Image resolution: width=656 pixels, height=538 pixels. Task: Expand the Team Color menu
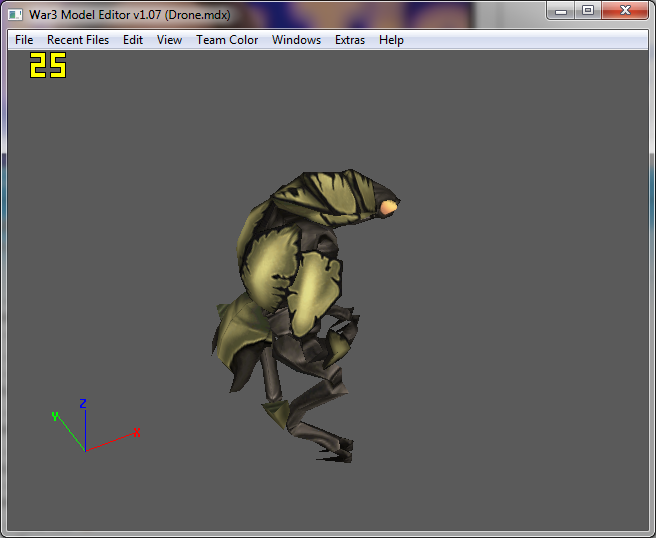pos(227,40)
